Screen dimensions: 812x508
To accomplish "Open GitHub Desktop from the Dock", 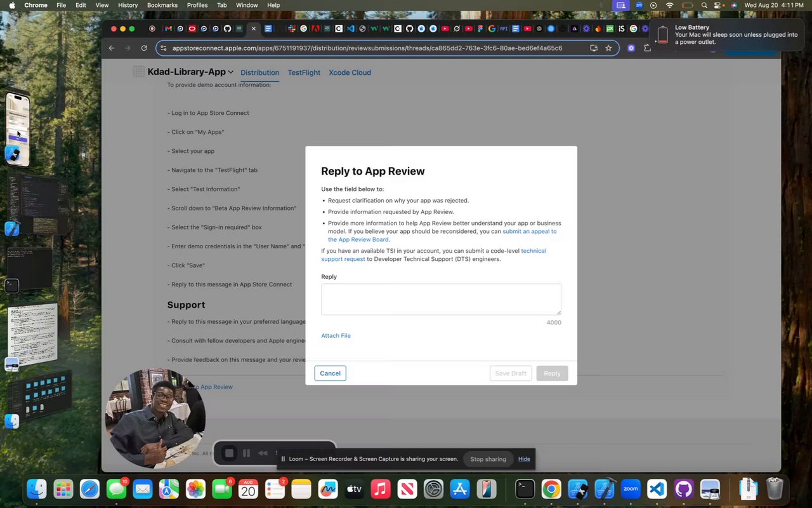I will (683, 489).
